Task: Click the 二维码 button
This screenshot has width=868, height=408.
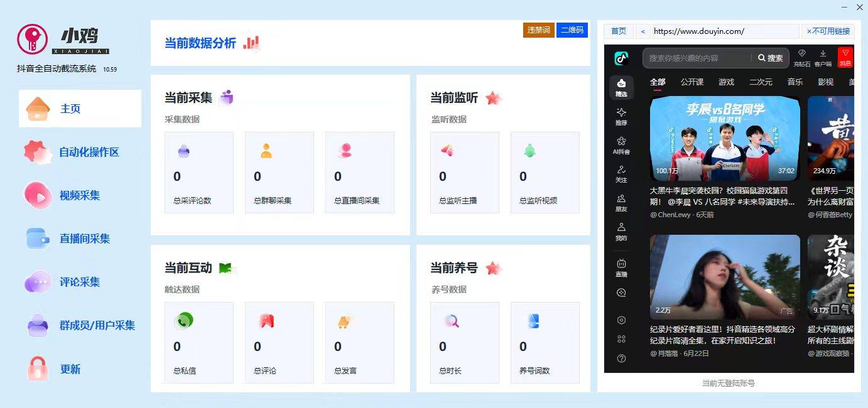Action: tap(572, 30)
